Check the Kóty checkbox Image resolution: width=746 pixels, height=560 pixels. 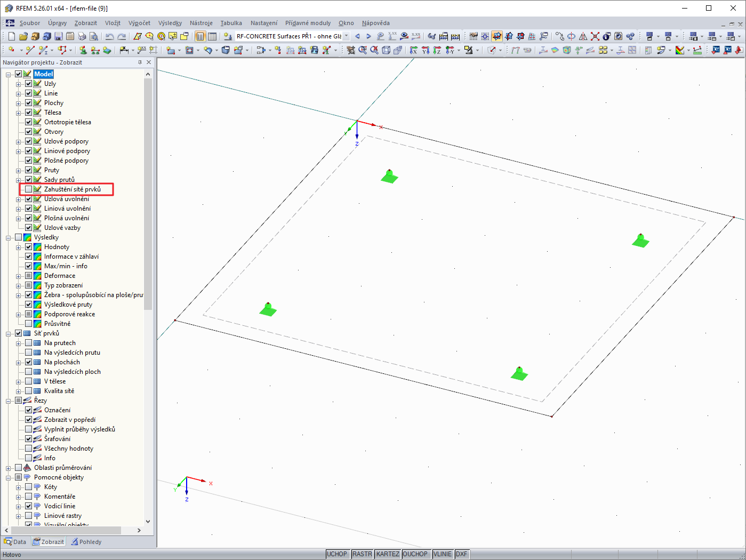click(29, 487)
